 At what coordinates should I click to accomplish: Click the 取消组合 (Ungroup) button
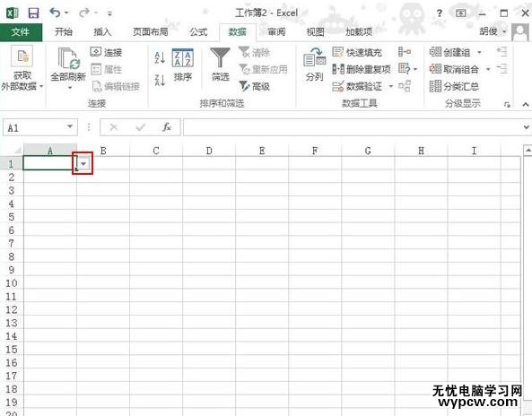point(454,69)
